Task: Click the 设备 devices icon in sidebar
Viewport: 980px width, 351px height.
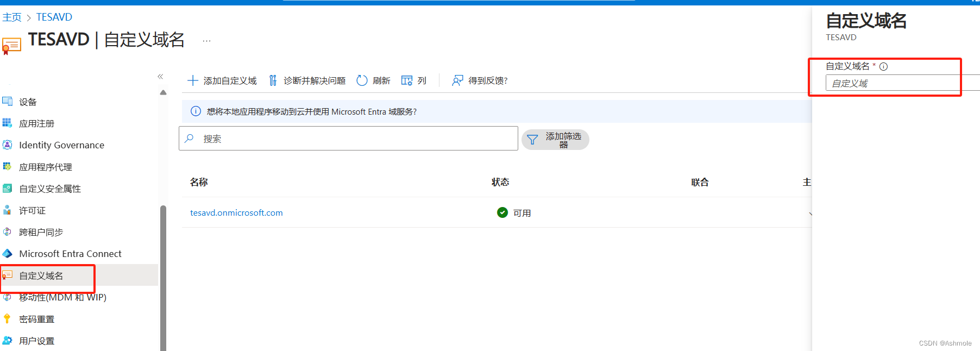Action: pyautogui.click(x=7, y=101)
